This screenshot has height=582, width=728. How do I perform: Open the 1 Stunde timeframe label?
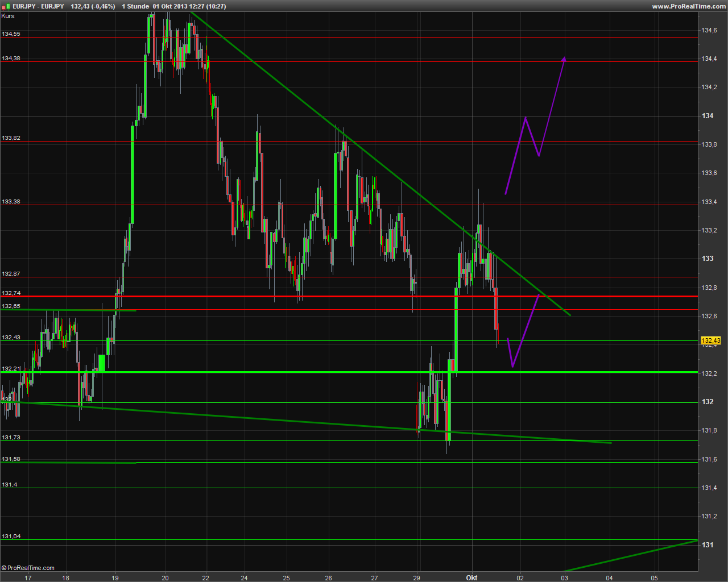tap(135, 6)
